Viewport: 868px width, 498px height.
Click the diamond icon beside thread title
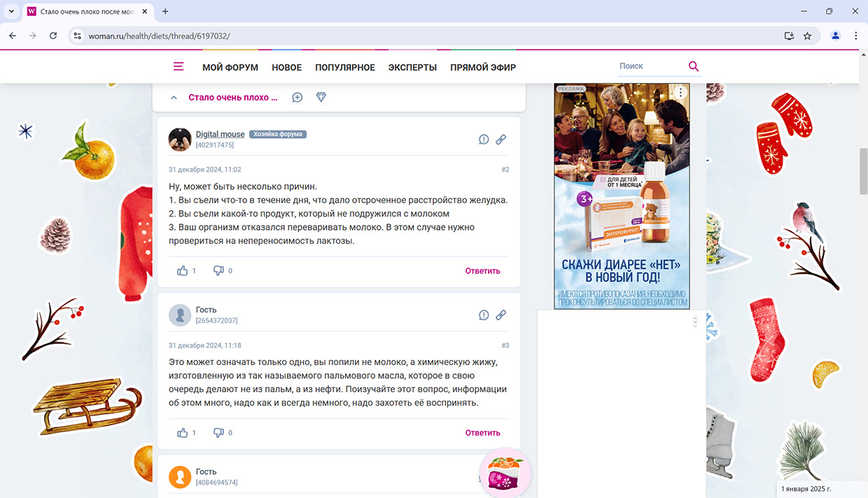pyautogui.click(x=321, y=97)
